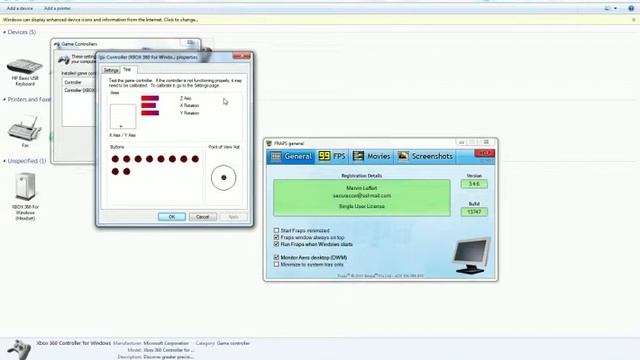Enable Minimize to system tray only
This screenshot has width=640, height=360.
[x=276, y=264]
